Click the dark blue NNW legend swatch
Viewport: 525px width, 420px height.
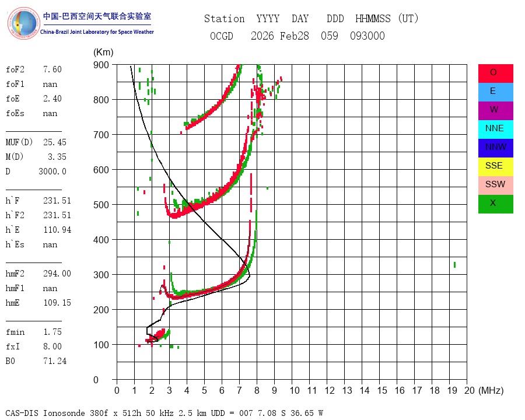point(495,148)
